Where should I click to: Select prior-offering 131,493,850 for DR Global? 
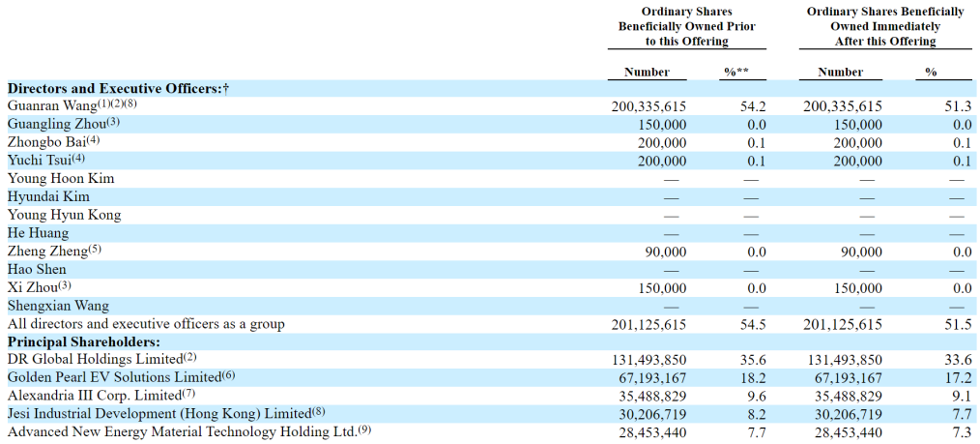coord(649,360)
